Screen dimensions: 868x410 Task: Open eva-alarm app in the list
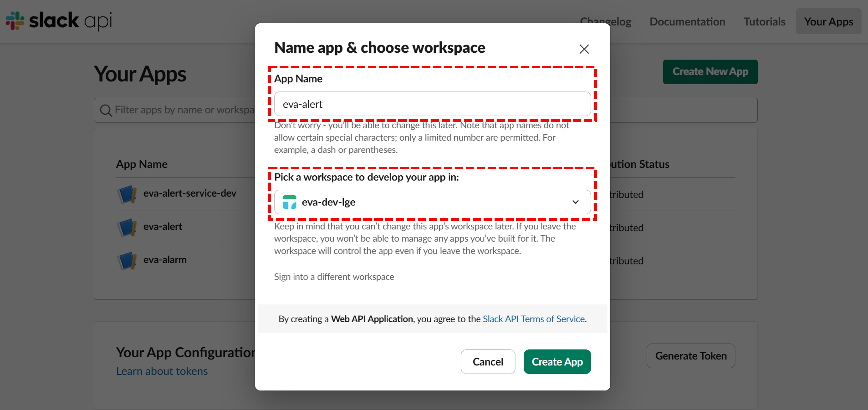coord(165,260)
